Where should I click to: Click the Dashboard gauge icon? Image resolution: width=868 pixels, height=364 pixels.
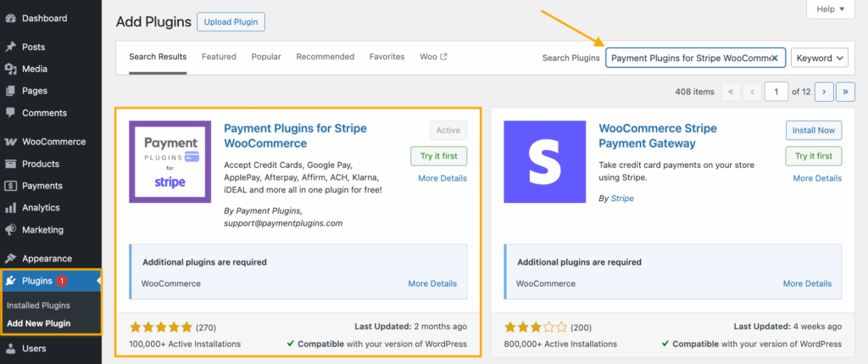tap(10, 19)
